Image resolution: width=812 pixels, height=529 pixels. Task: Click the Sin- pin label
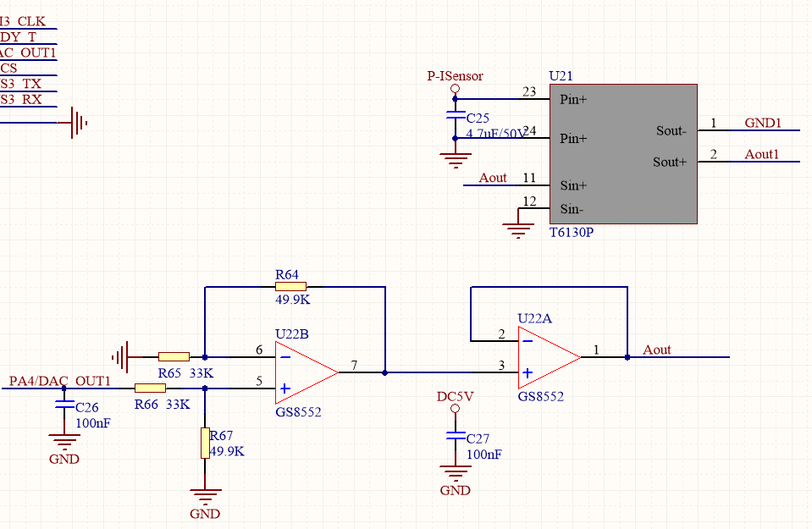pyautogui.click(x=572, y=209)
